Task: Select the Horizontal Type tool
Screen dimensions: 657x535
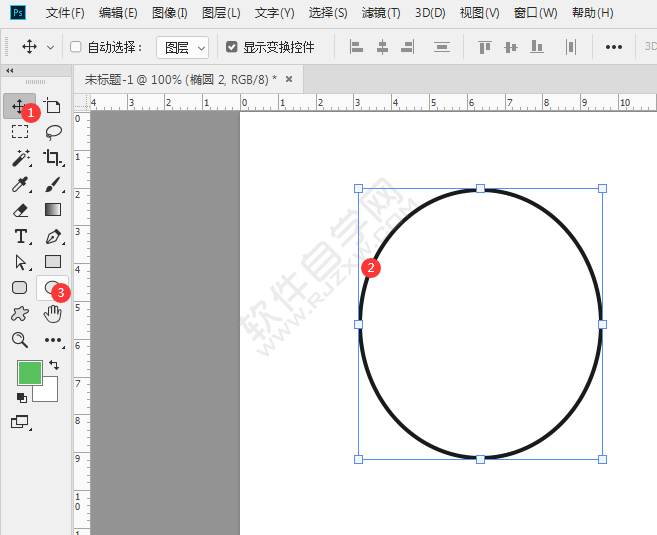Action: pyautogui.click(x=21, y=236)
